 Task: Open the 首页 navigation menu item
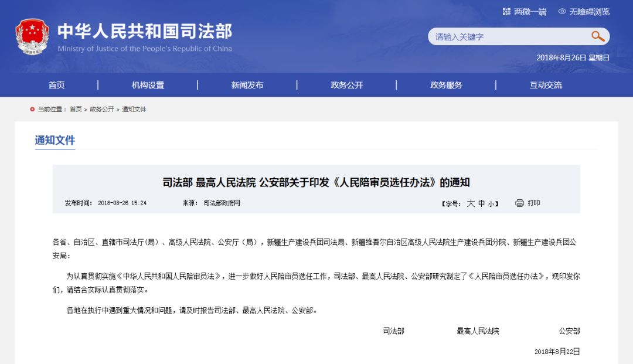tap(56, 85)
